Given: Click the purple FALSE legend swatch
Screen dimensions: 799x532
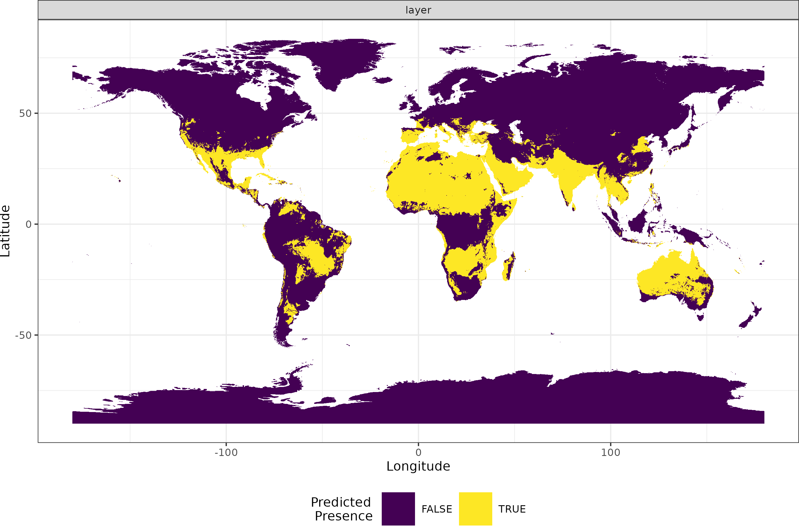Looking at the screenshot, I should click(398, 509).
